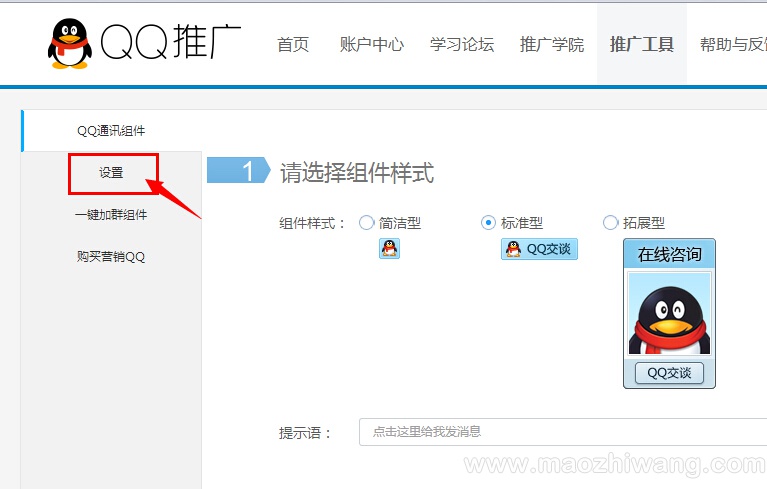Click the small penguin icon under 简洁型
Viewport: 767px width, 489px height.
(389, 249)
